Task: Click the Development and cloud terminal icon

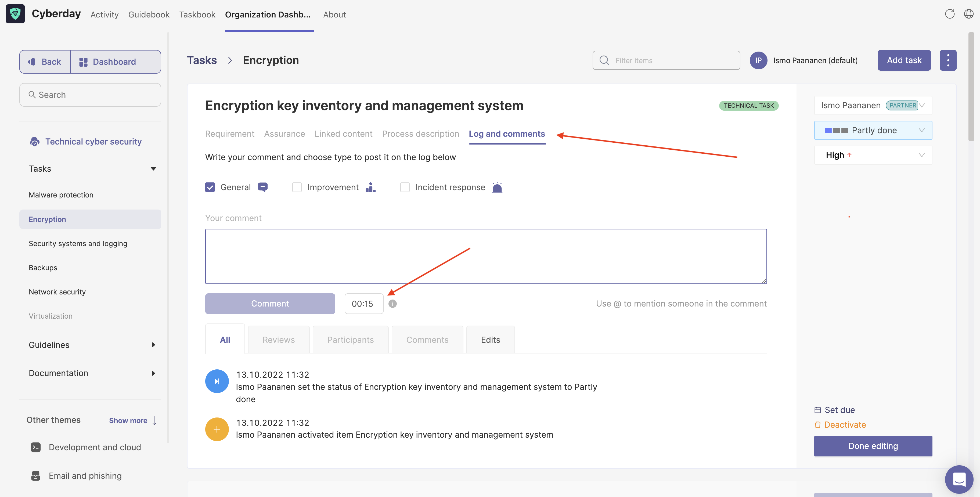Action: (x=36, y=448)
